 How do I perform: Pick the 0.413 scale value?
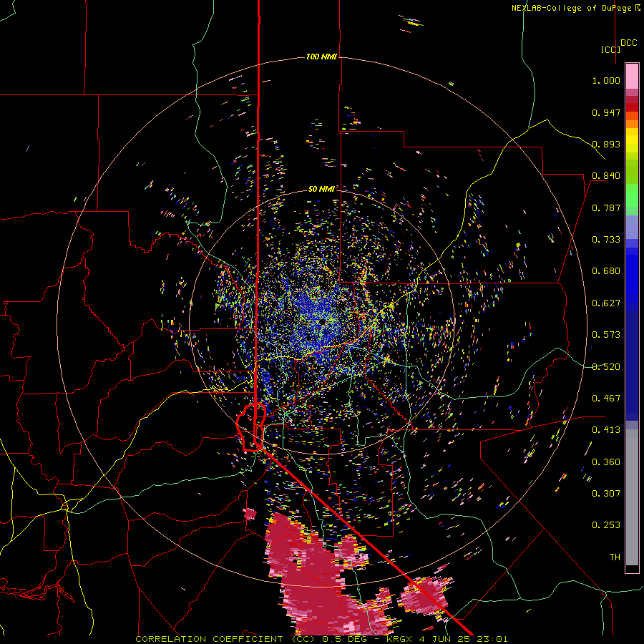click(x=606, y=430)
